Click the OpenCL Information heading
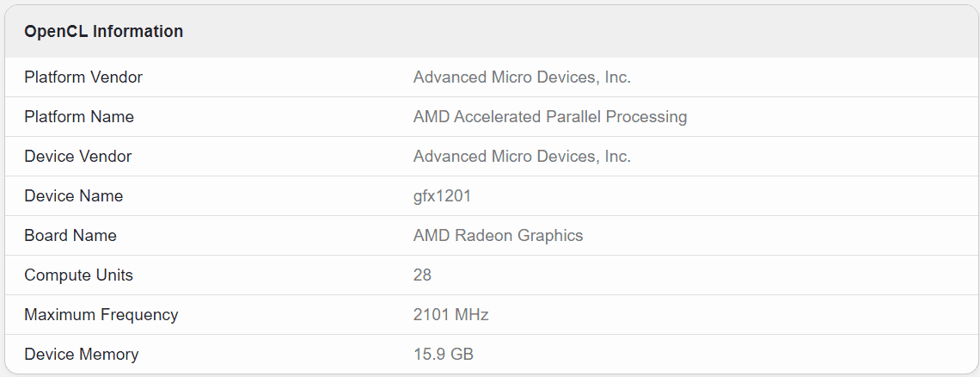The image size is (980, 377). [103, 32]
